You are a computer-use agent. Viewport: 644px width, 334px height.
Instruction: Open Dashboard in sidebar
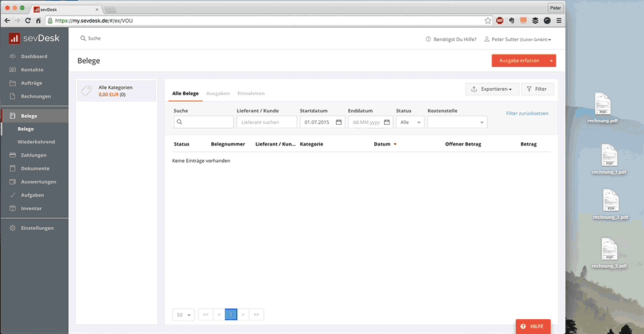click(34, 56)
